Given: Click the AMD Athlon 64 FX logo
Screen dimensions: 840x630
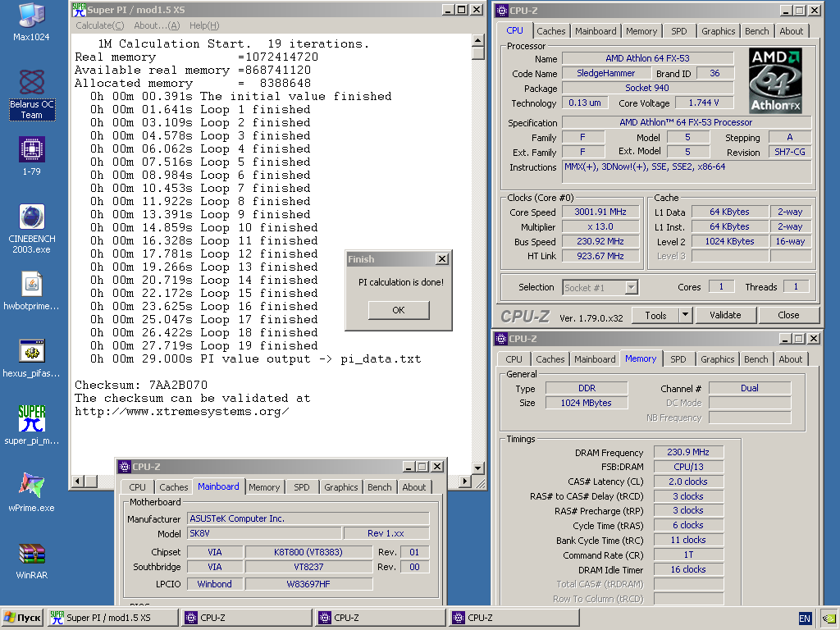Looking at the screenshot, I should pos(775,81).
